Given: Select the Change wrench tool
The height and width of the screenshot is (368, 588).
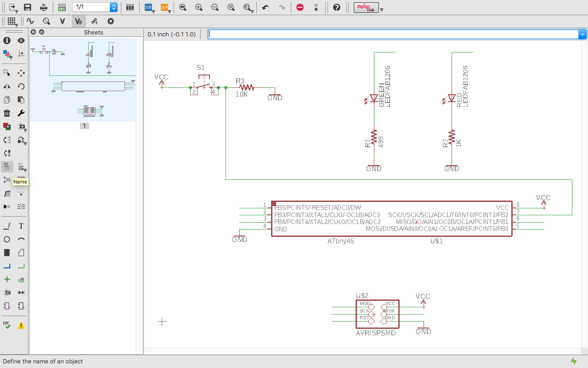Looking at the screenshot, I should point(21,113).
